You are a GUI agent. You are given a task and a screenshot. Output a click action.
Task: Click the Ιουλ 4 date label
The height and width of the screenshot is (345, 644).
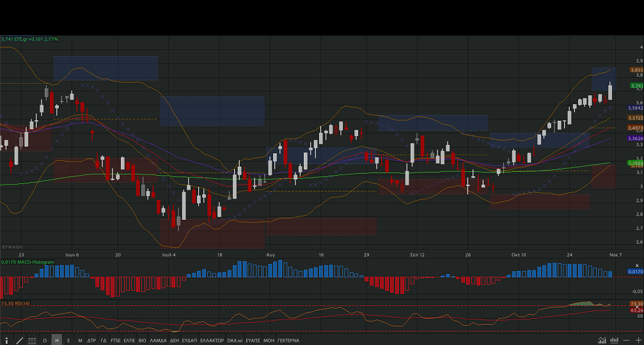point(169,255)
